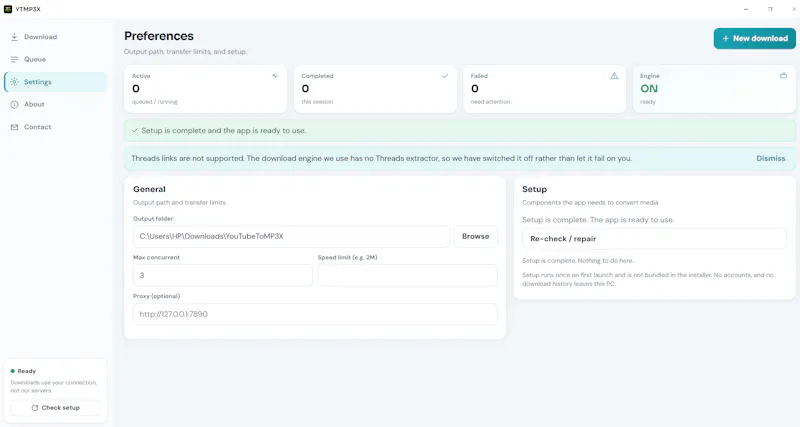Click into the Proxy (optional) field

[x=315, y=314]
